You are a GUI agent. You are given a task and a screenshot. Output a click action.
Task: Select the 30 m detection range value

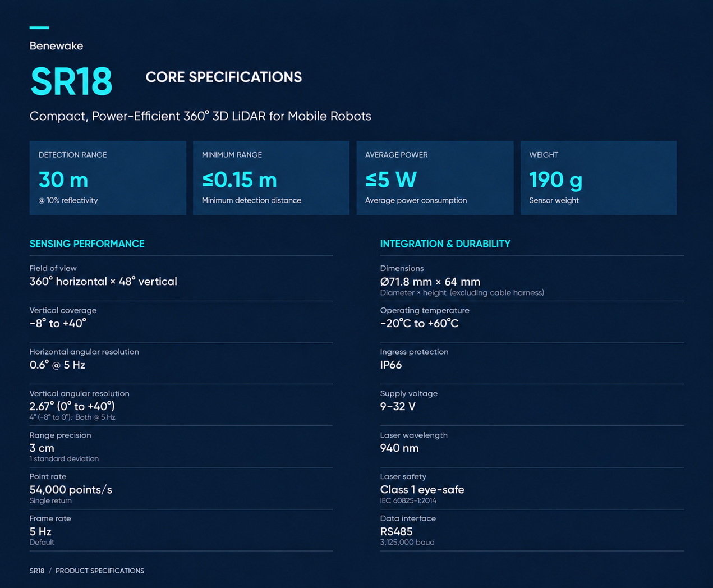tap(63, 180)
